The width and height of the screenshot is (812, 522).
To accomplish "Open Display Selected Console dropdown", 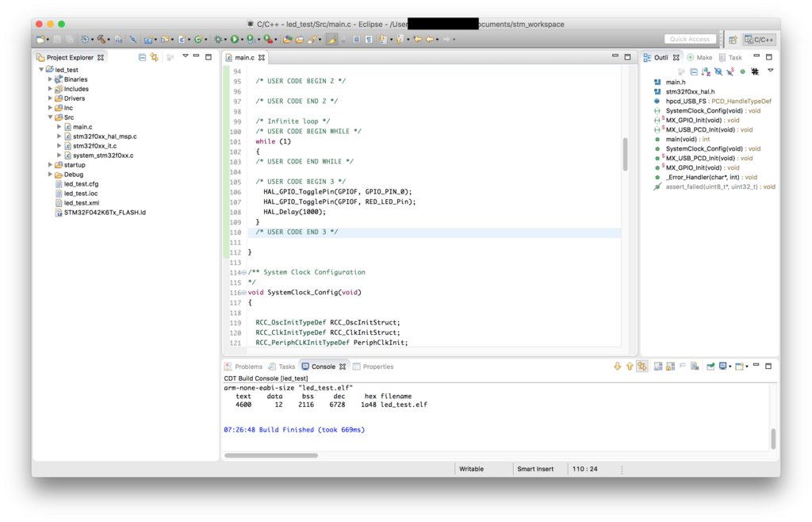I will click(730, 367).
